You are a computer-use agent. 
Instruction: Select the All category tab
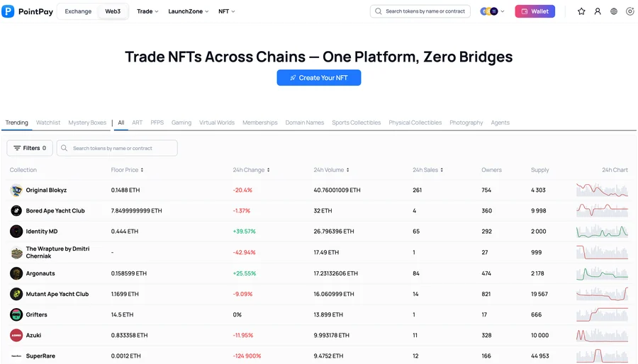[x=121, y=123]
